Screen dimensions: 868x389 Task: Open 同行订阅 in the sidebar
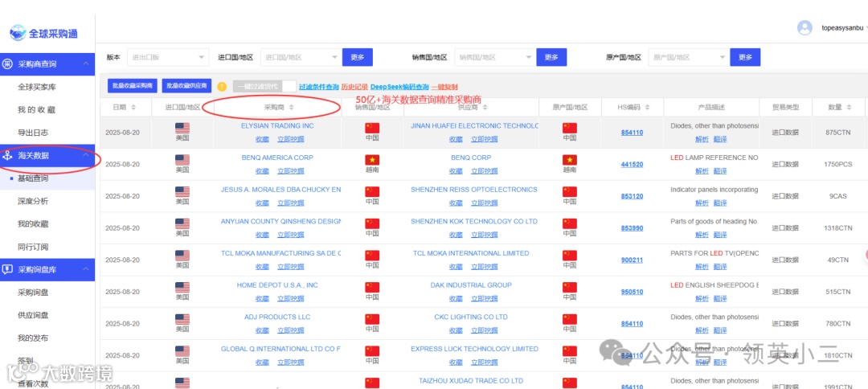point(33,247)
